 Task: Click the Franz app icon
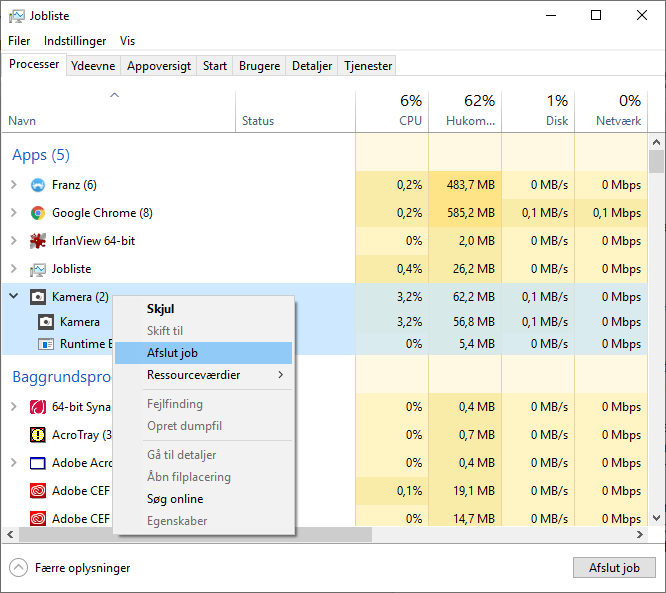[x=38, y=185]
